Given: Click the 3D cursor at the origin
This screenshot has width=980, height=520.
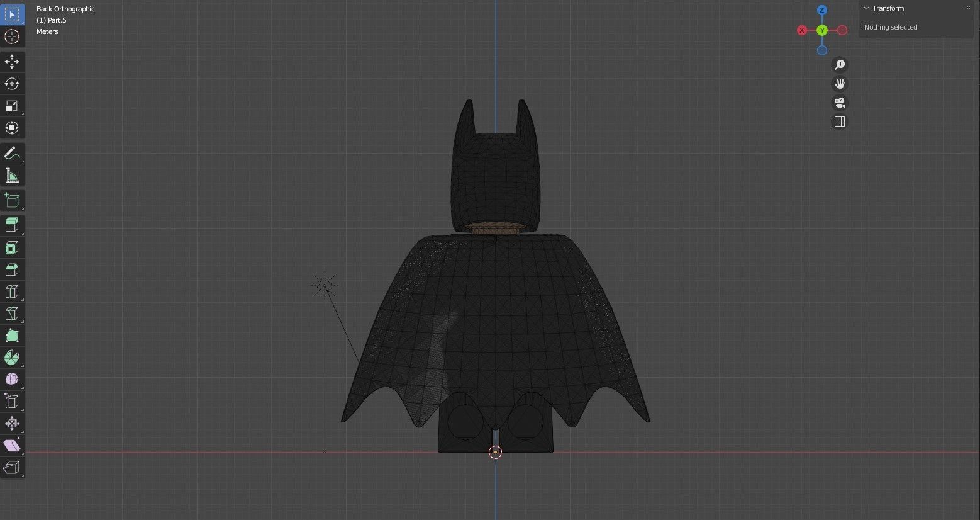Looking at the screenshot, I should pyautogui.click(x=495, y=452).
